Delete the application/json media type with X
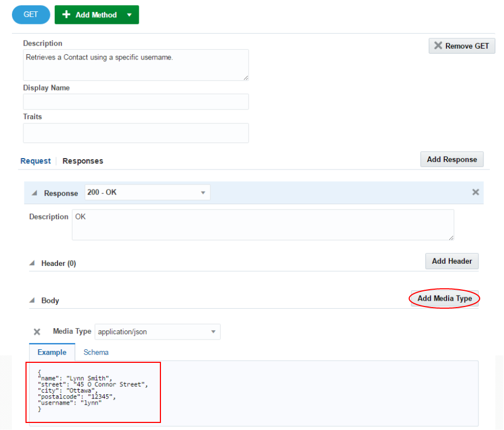This screenshot has width=504, height=430. tap(37, 332)
